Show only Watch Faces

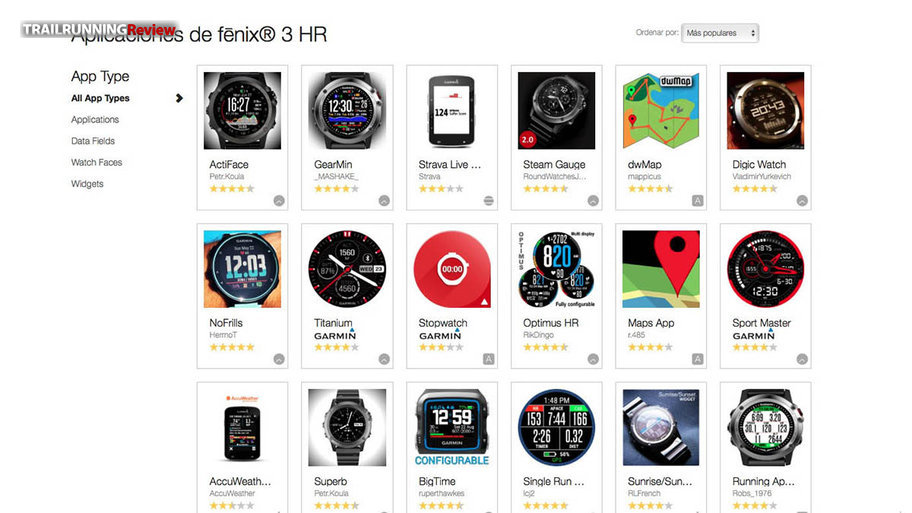click(97, 162)
